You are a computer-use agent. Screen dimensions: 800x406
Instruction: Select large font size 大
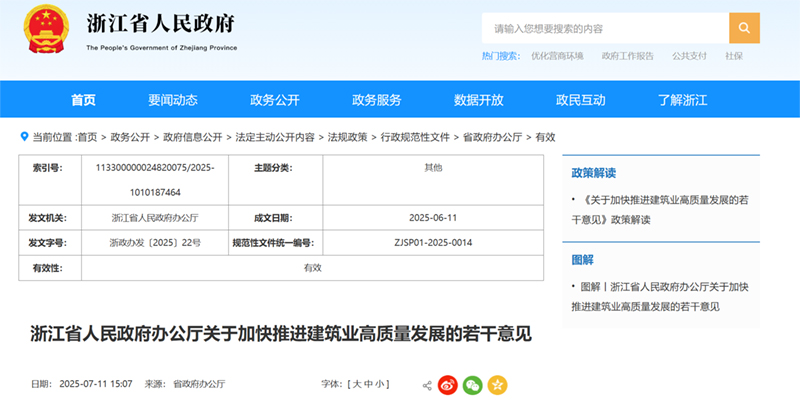[x=356, y=384]
